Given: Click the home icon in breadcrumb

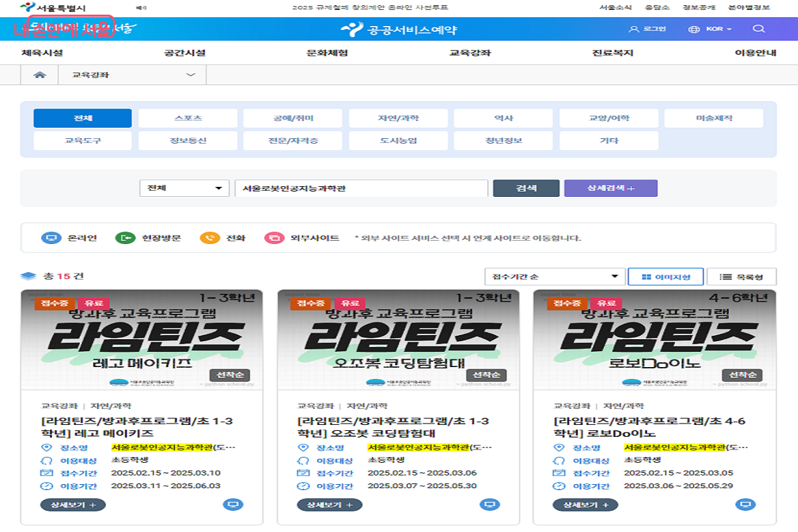Looking at the screenshot, I should (40, 75).
